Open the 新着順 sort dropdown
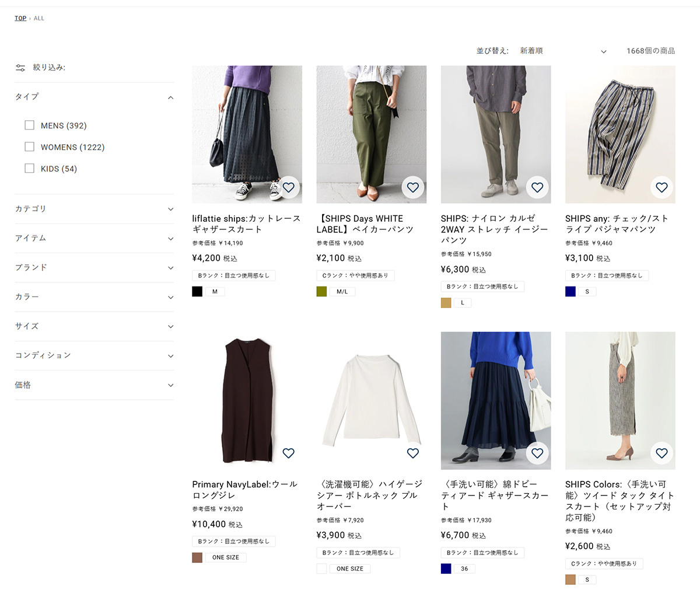This screenshot has width=700, height=590. [563, 51]
